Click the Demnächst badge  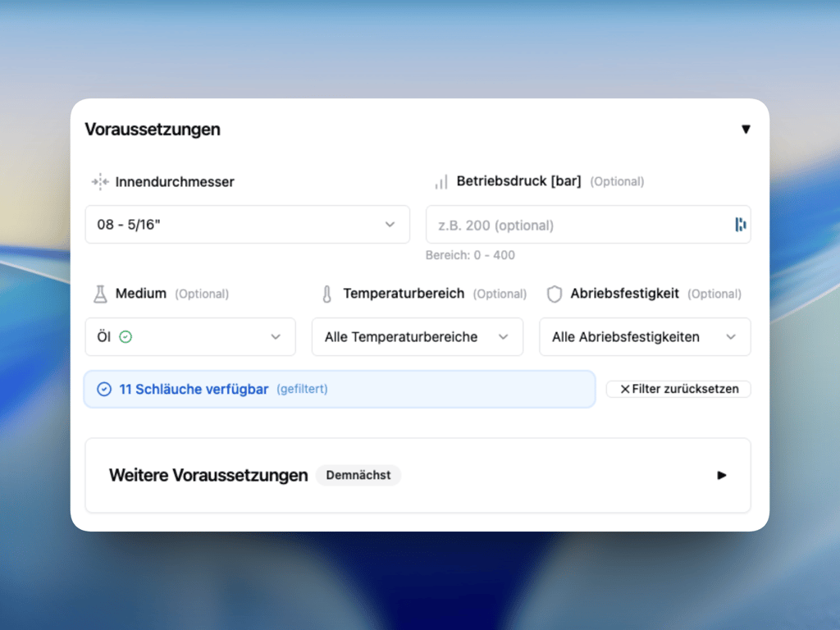[x=358, y=475]
